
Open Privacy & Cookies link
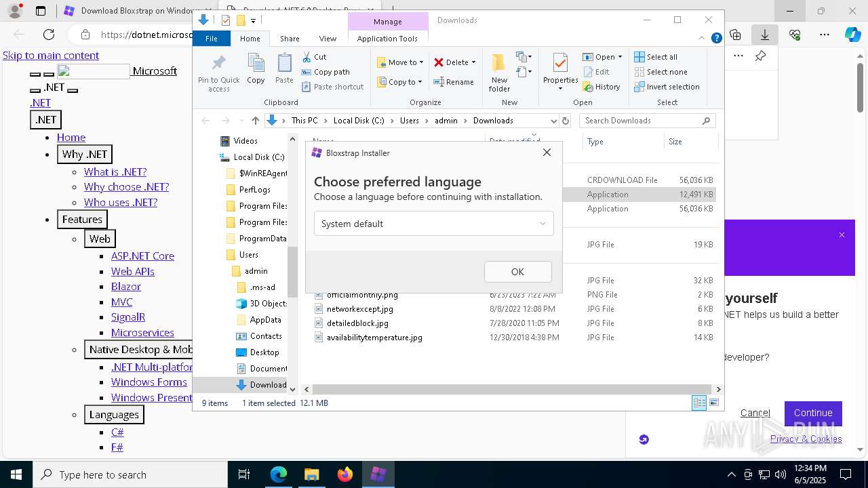pos(806,439)
